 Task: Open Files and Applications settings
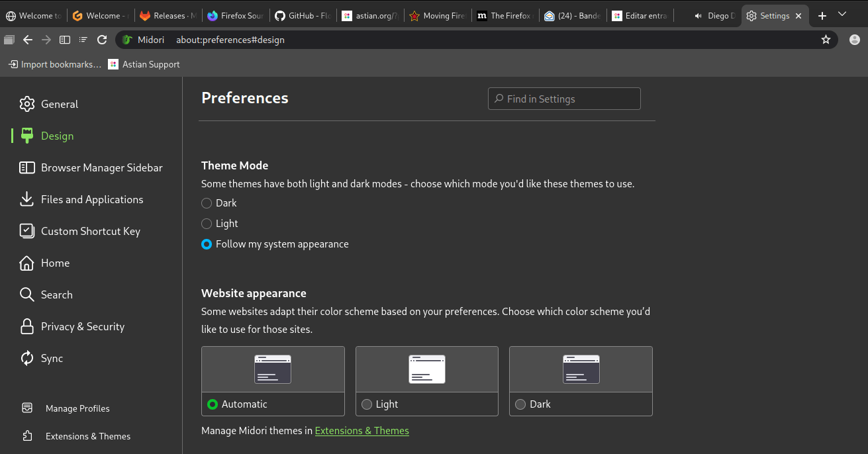tap(92, 199)
